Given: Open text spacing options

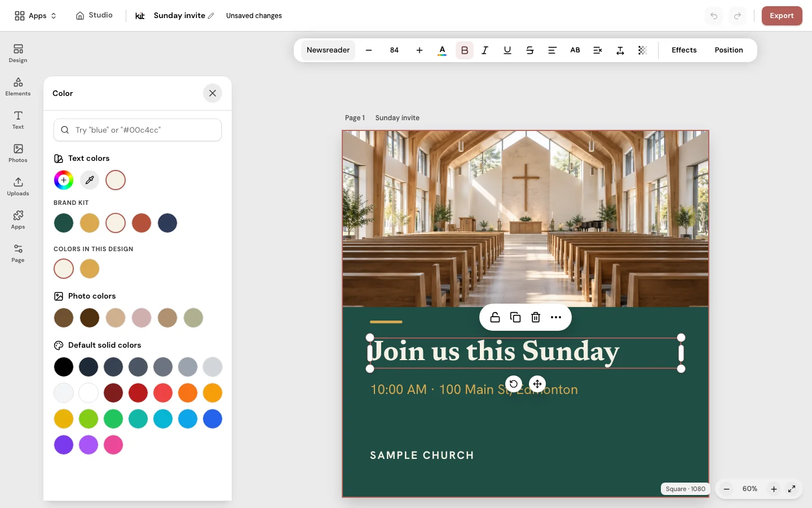Looking at the screenshot, I should [620, 50].
